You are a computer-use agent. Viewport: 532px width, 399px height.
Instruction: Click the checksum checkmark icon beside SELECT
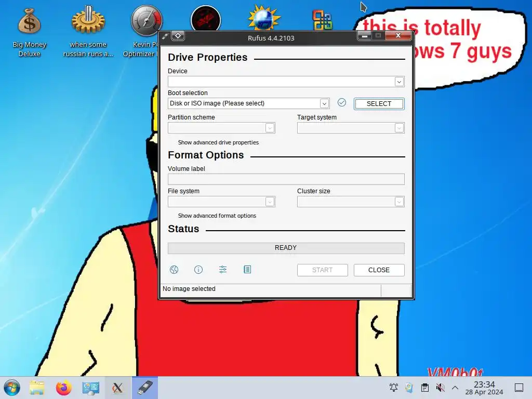click(342, 102)
